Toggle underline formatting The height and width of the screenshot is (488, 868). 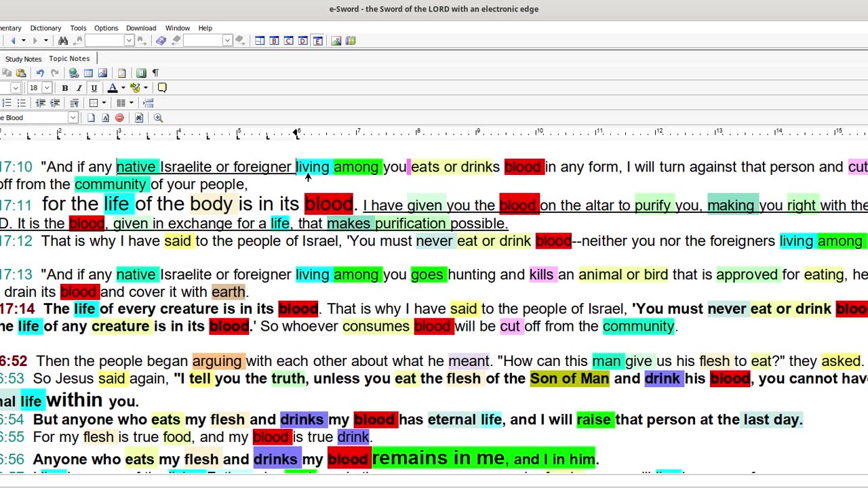click(94, 88)
